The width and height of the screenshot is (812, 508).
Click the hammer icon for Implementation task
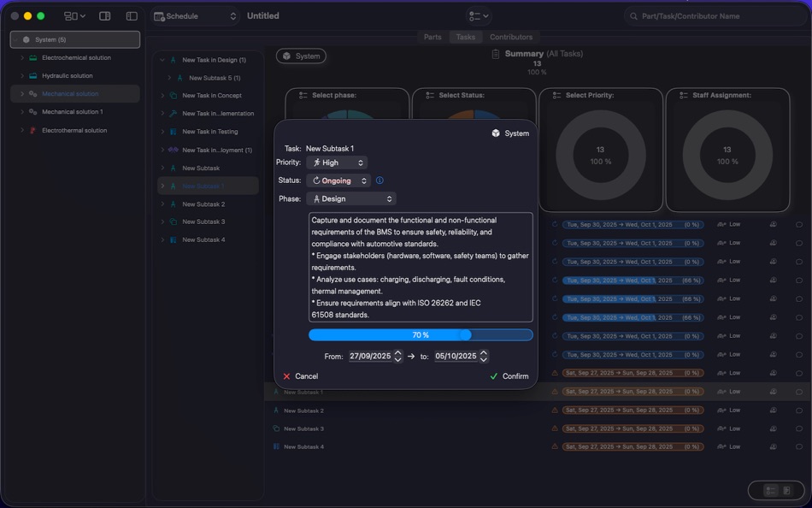174,114
